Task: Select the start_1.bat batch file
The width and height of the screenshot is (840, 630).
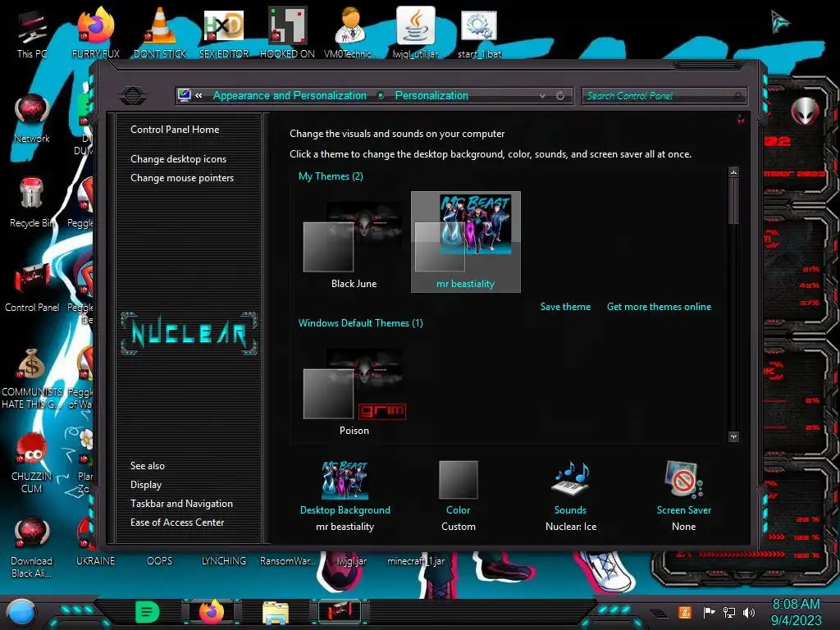Action: [x=479, y=33]
